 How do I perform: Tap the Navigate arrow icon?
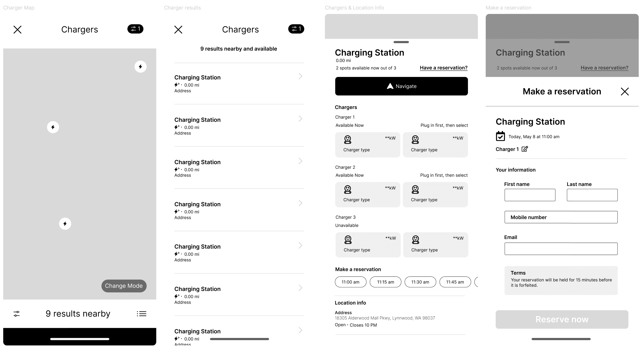[390, 86]
